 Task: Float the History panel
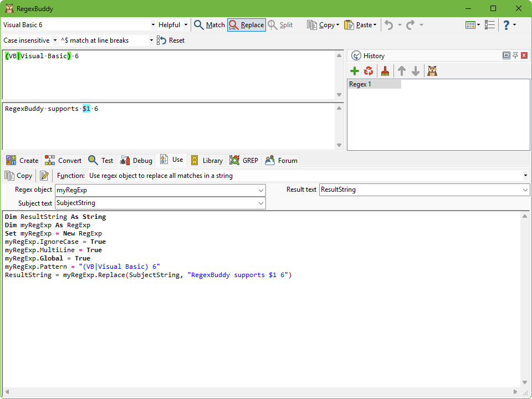pyautogui.click(x=506, y=55)
